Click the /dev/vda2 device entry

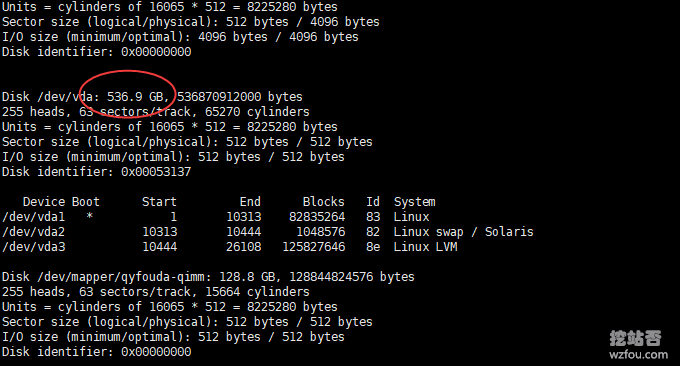[x=33, y=232]
